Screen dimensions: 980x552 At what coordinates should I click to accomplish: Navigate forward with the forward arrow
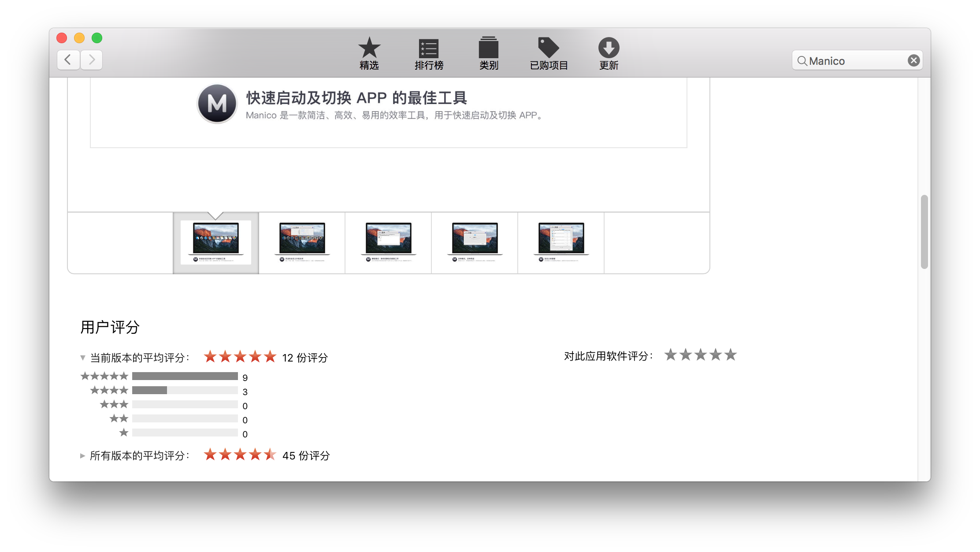point(91,60)
